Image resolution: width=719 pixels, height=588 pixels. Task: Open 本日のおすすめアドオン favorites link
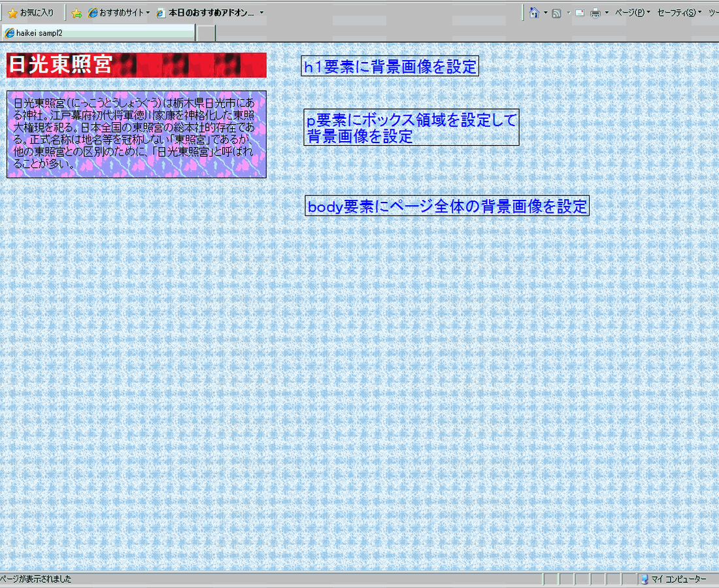click(205, 13)
